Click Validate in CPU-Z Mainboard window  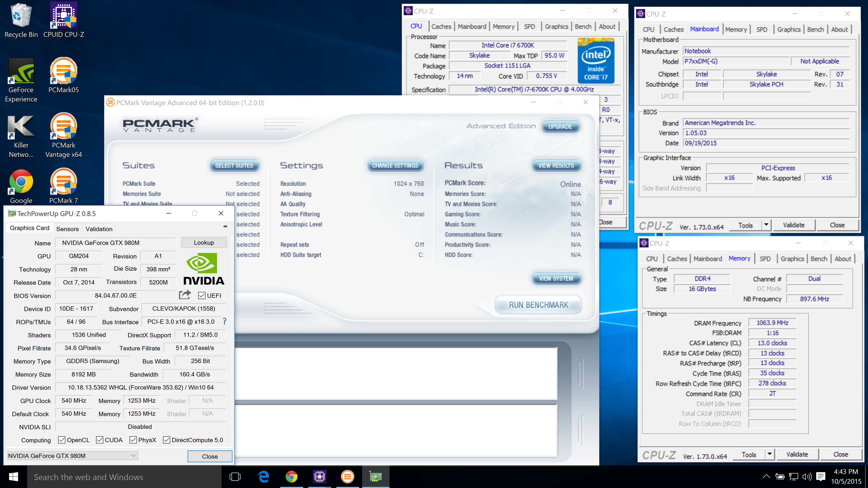tap(794, 225)
